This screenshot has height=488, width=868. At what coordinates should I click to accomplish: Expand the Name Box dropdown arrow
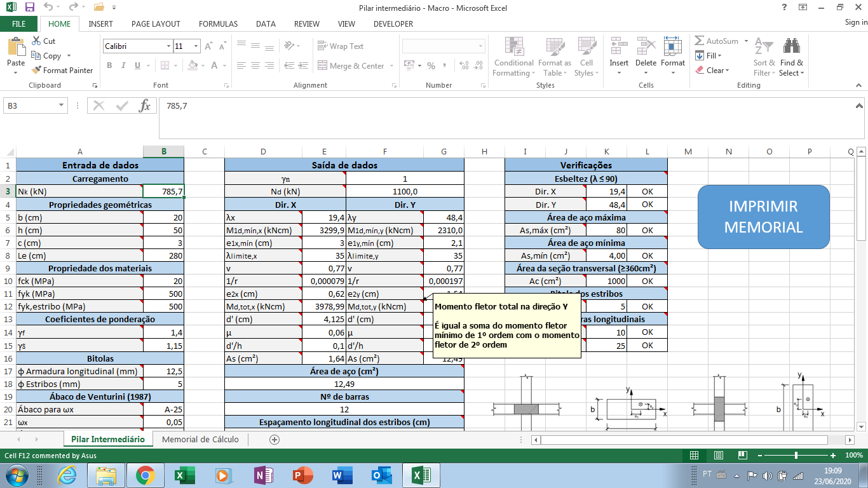62,106
